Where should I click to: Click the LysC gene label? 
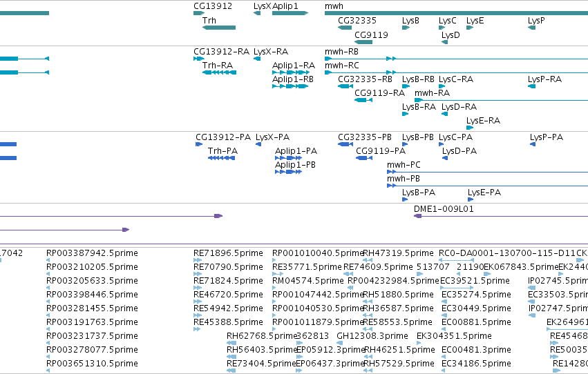tap(447, 21)
